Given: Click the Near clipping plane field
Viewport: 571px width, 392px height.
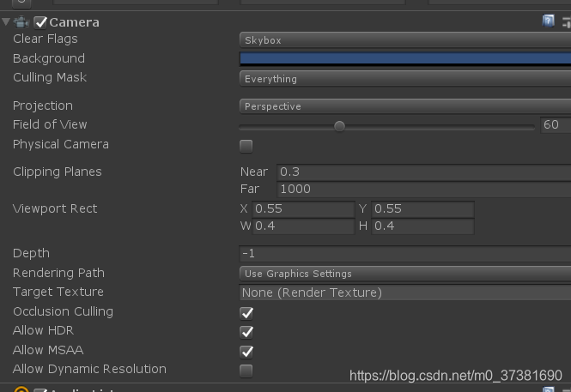Looking at the screenshot, I should tap(424, 172).
